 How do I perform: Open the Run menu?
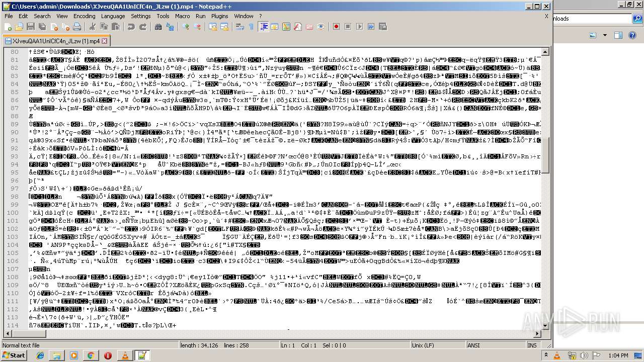pos(200,16)
